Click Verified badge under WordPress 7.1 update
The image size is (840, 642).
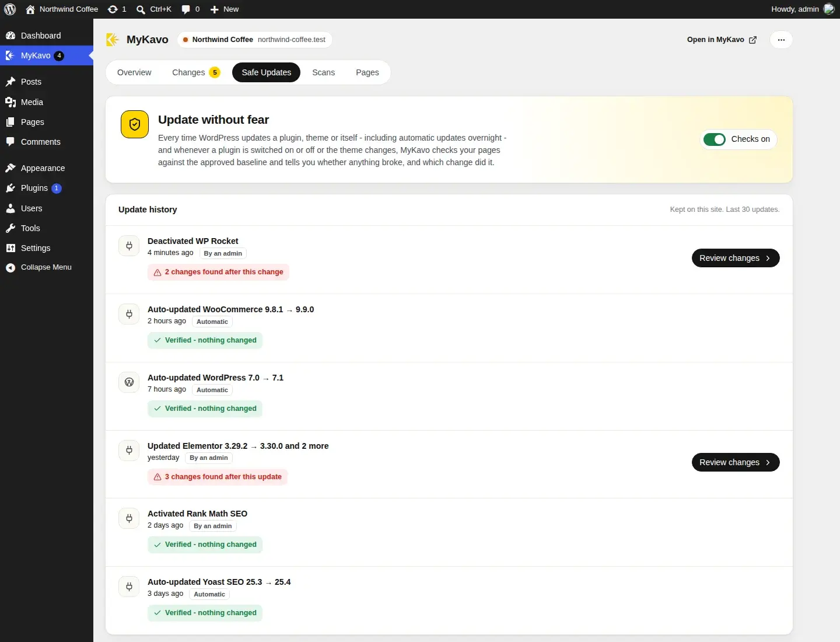click(x=205, y=409)
